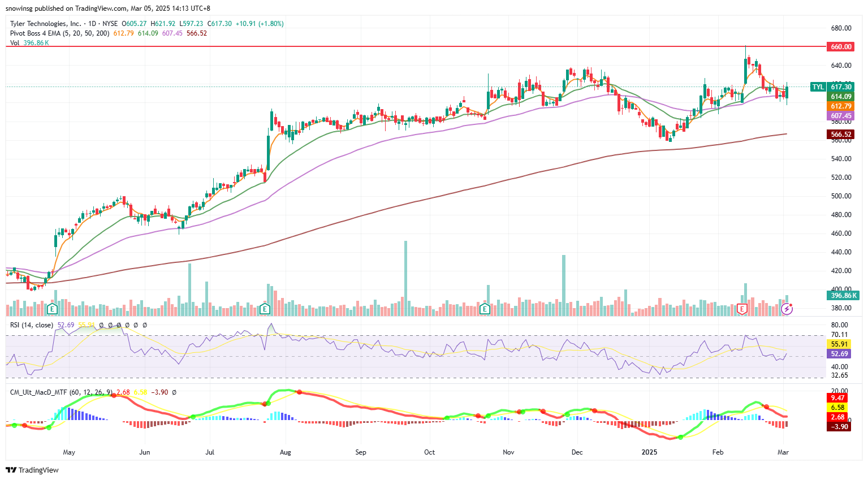Click the Jun label on time axis
Viewport: 868px width, 480px height.
(x=145, y=452)
